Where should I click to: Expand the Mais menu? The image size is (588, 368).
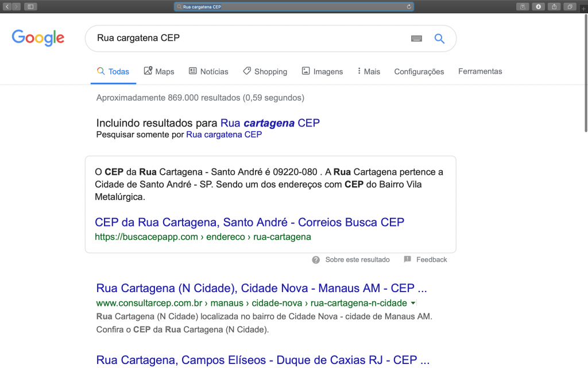(369, 71)
